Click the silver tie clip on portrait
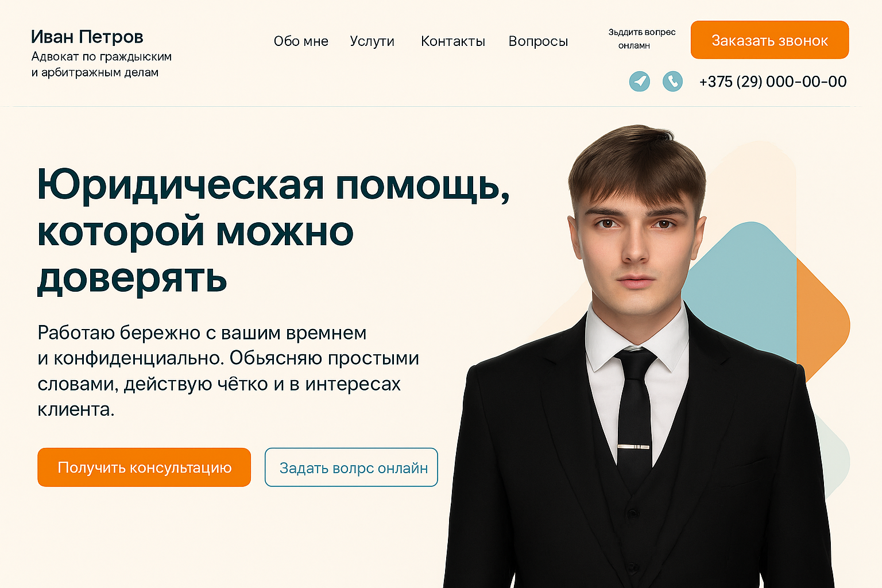Viewport: 882px width, 588px height. [x=634, y=446]
